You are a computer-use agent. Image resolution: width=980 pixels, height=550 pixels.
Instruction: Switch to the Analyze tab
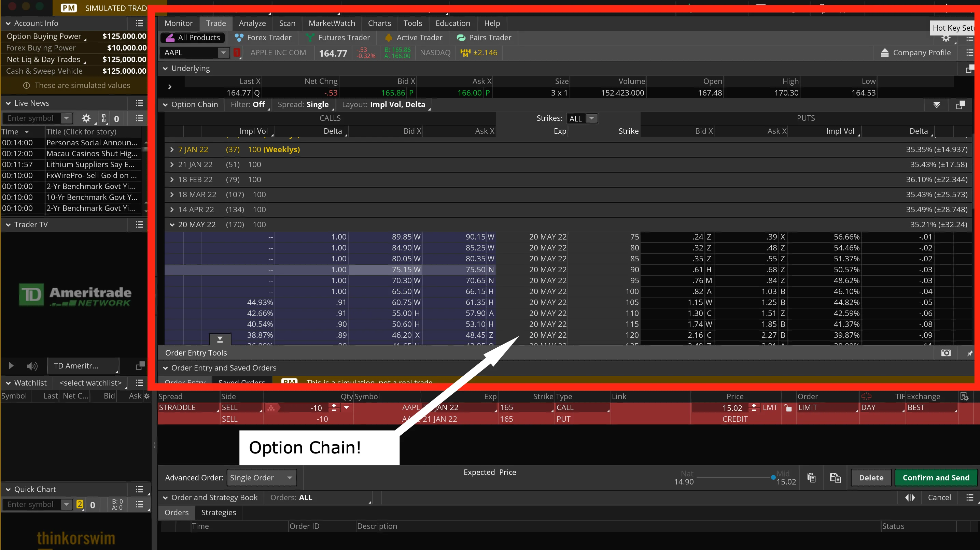252,23
